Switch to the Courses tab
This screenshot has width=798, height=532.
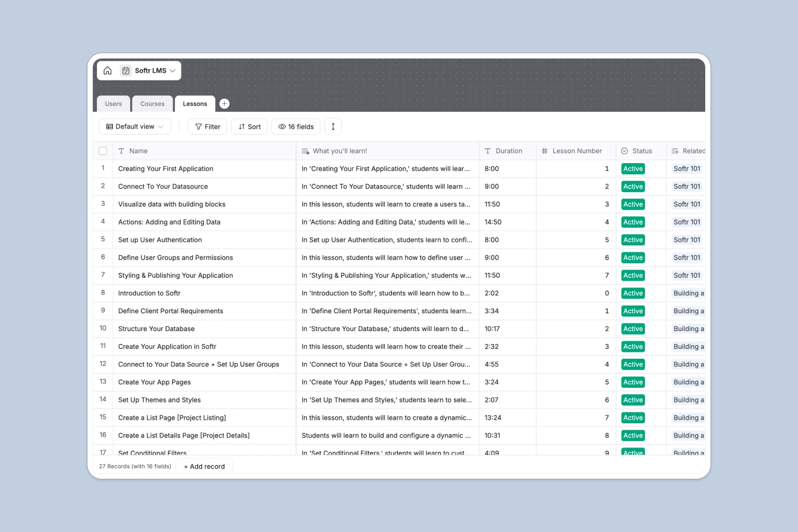[152, 103]
